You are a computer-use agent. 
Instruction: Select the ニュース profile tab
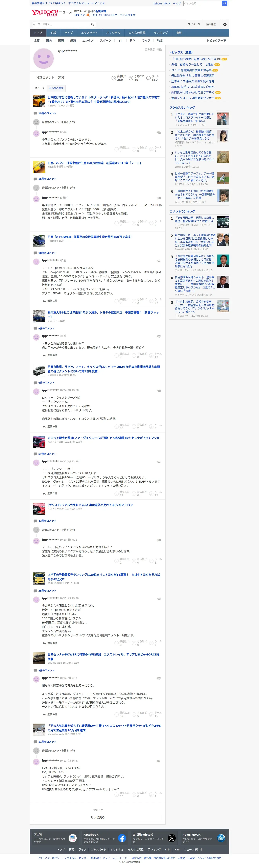click(x=40, y=88)
